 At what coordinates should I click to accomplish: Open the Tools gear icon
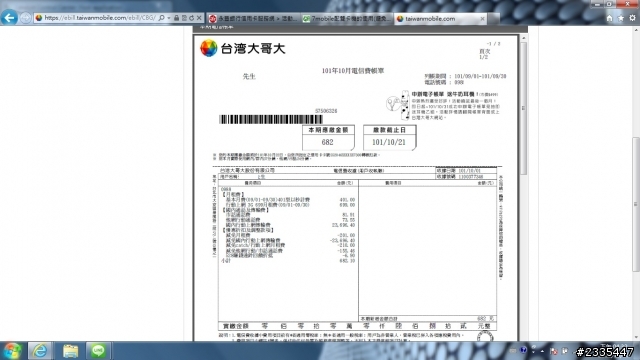click(x=632, y=18)
